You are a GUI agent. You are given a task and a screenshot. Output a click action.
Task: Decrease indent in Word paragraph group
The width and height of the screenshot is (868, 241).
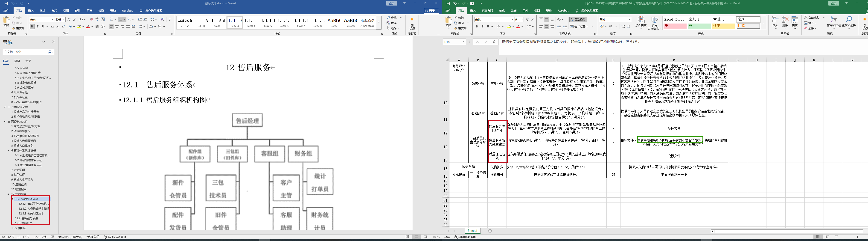[140, 20]
